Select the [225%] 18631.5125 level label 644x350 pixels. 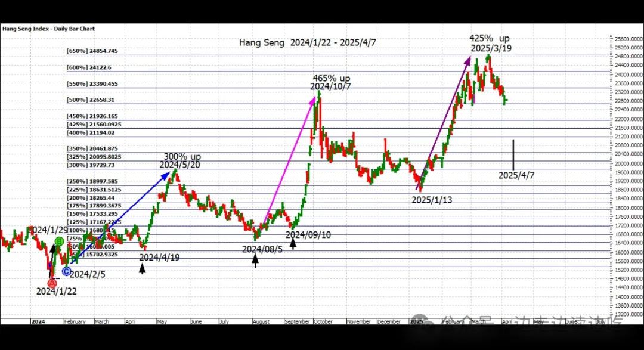click(94, 190)
